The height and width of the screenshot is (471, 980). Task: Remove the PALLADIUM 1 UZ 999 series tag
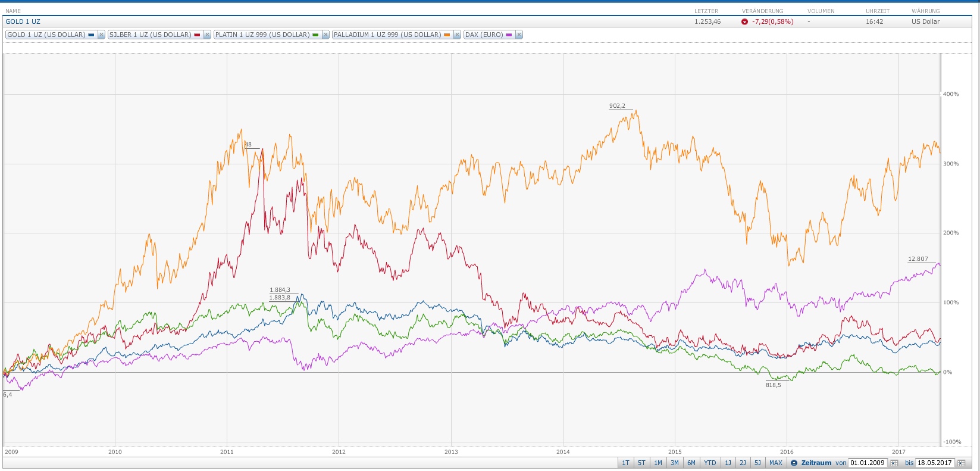457,35
